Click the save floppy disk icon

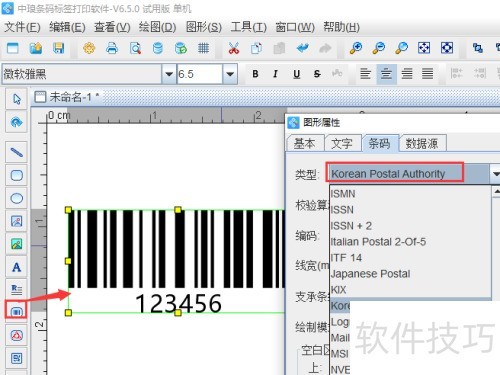(x=58, y=49)
